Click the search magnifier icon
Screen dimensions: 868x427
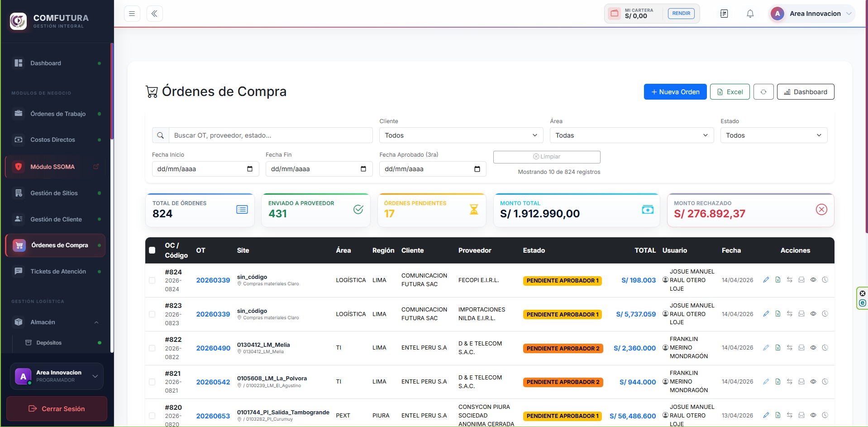click(160, 135)
